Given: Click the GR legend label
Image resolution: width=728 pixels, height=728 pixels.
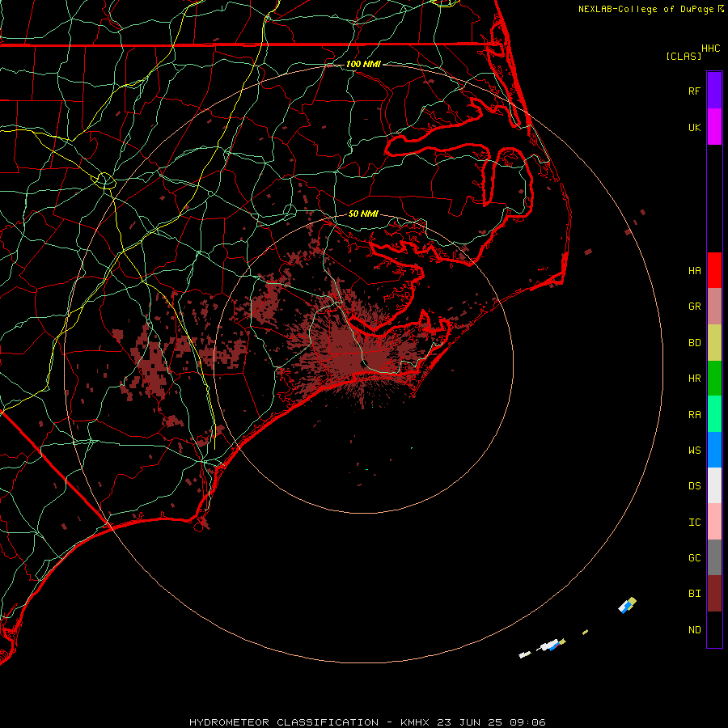Looking at the screenshot, I should point(694,307).
